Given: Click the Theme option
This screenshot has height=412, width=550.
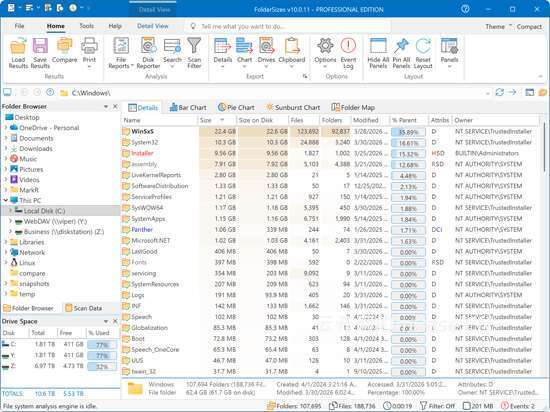Looking at the screenshot, I should tap(495, 27).
